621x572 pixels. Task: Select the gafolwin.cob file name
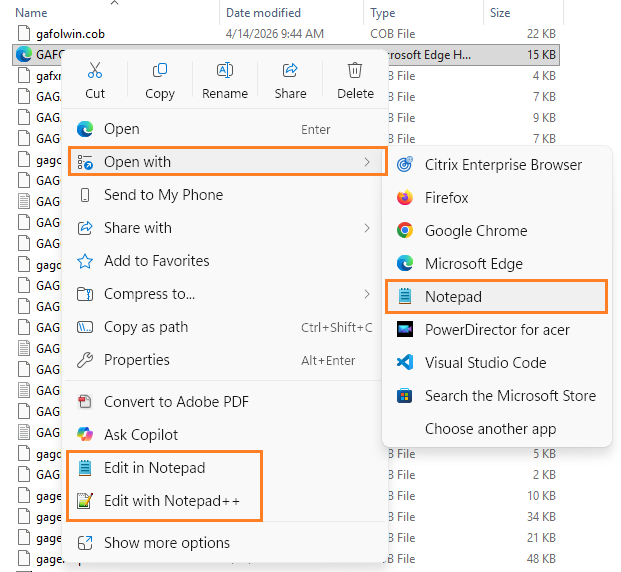[x=70, y=34]
